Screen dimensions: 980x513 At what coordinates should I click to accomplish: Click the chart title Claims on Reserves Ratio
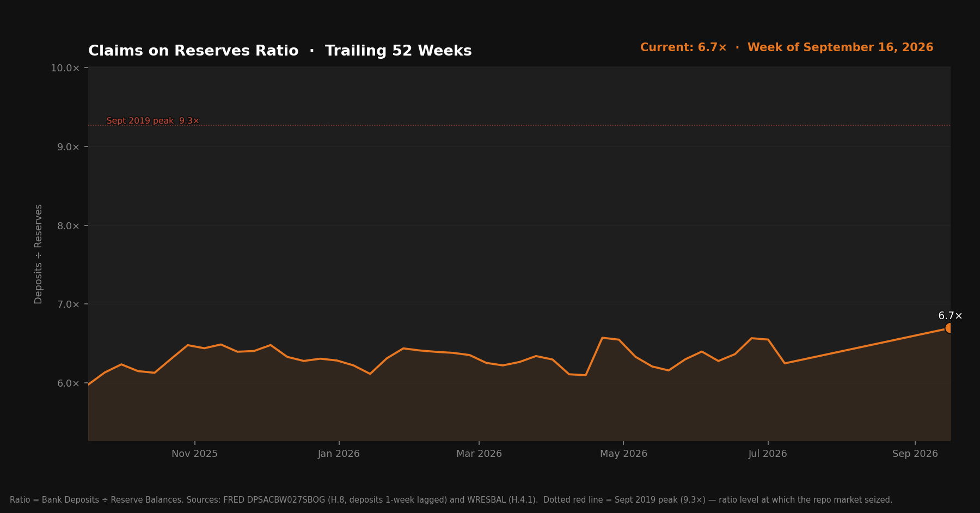pos(193,51)
